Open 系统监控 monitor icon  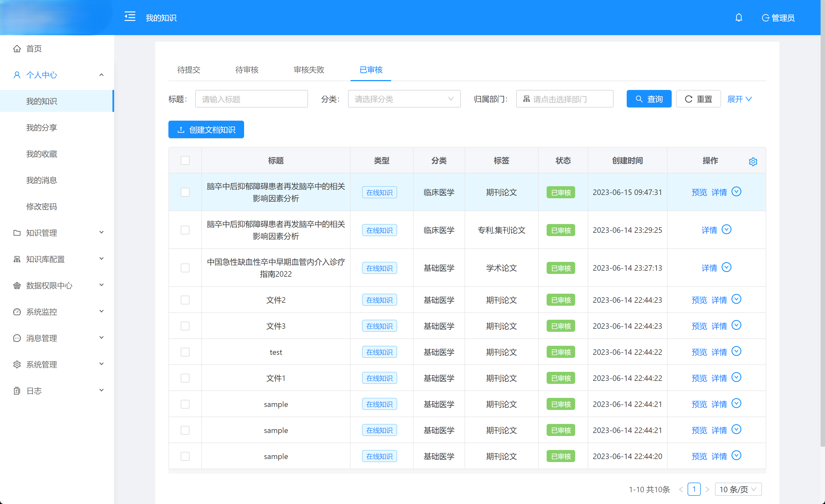coord(17,312)
